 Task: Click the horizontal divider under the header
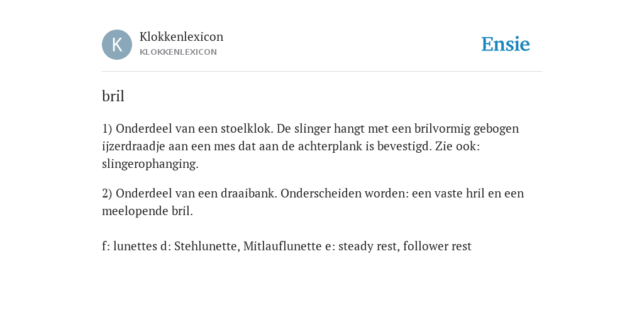click(x=322, y=72)
